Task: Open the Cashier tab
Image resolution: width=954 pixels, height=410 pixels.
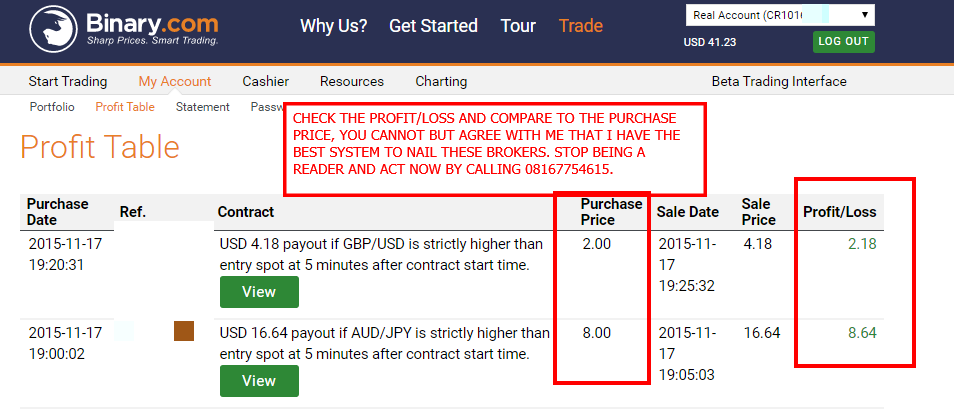Action: (265, 82)
